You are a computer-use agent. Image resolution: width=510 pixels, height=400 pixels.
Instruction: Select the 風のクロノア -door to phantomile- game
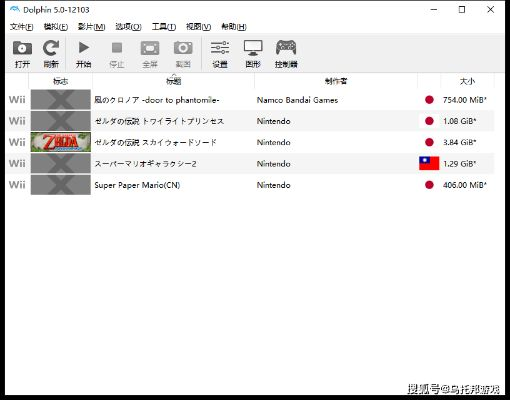tap(157, 100)
